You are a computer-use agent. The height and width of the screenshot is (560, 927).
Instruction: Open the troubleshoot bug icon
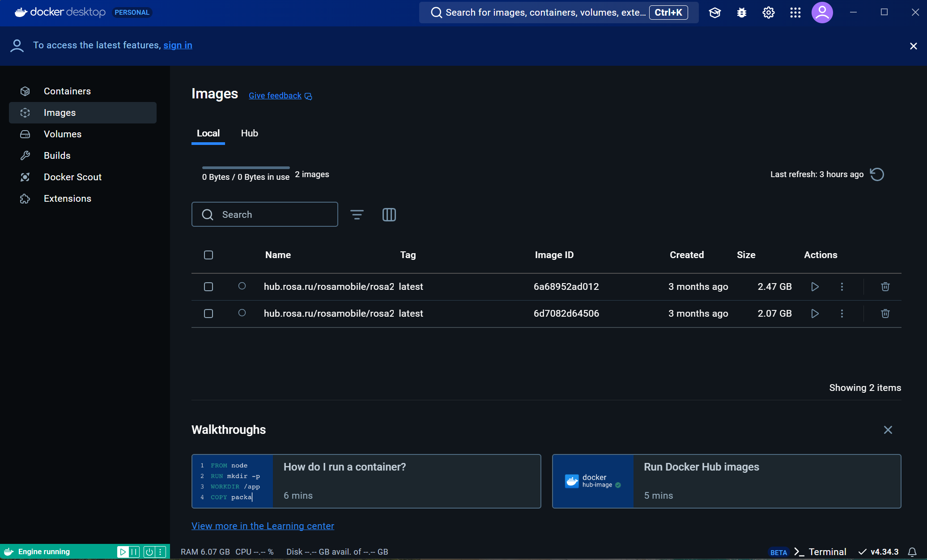coord(741,13)
